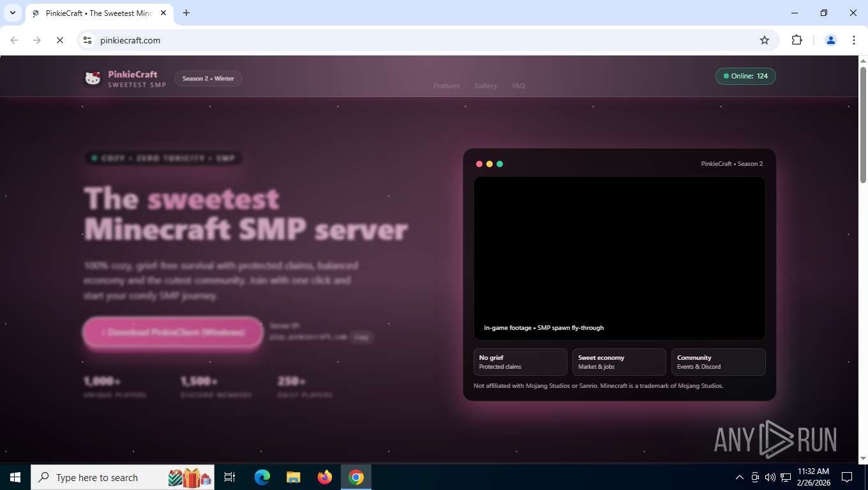
Task: Open a new browser tab
Action: click(x=186, y=13)
